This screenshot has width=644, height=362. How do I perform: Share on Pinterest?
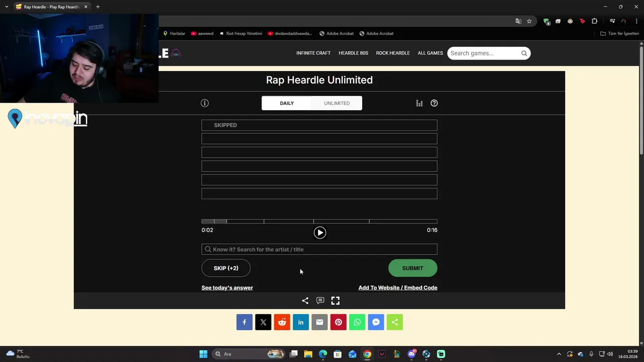(x=339, y=322)
